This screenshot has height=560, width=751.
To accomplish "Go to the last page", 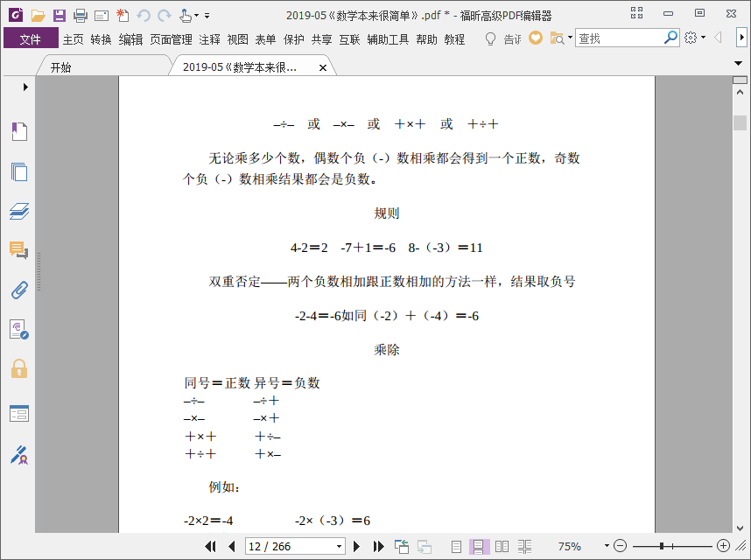I will coord(378,546).
